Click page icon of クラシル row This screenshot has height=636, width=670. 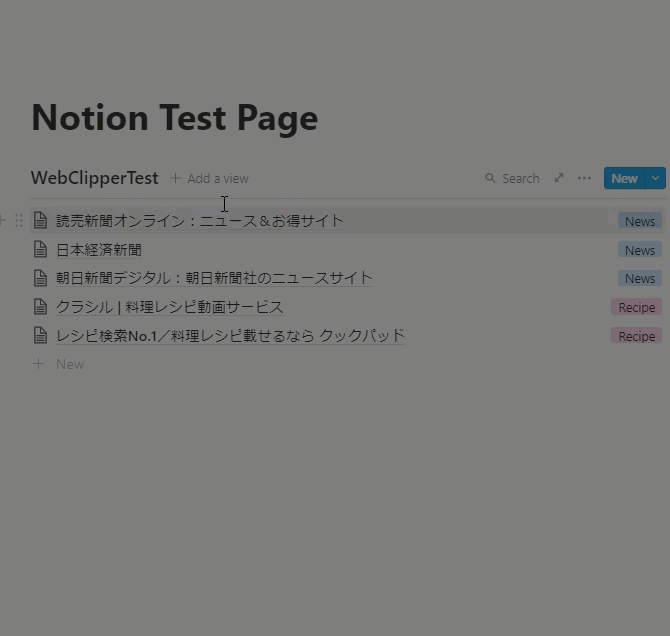pos(41,307)
